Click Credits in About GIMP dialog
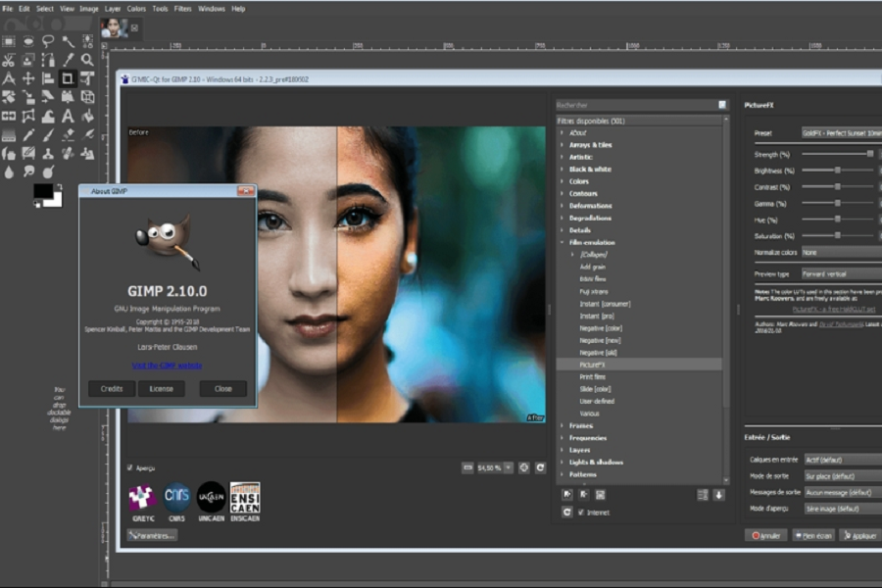The width and height of the screenshot is (882, 588). tap(112, 388)
